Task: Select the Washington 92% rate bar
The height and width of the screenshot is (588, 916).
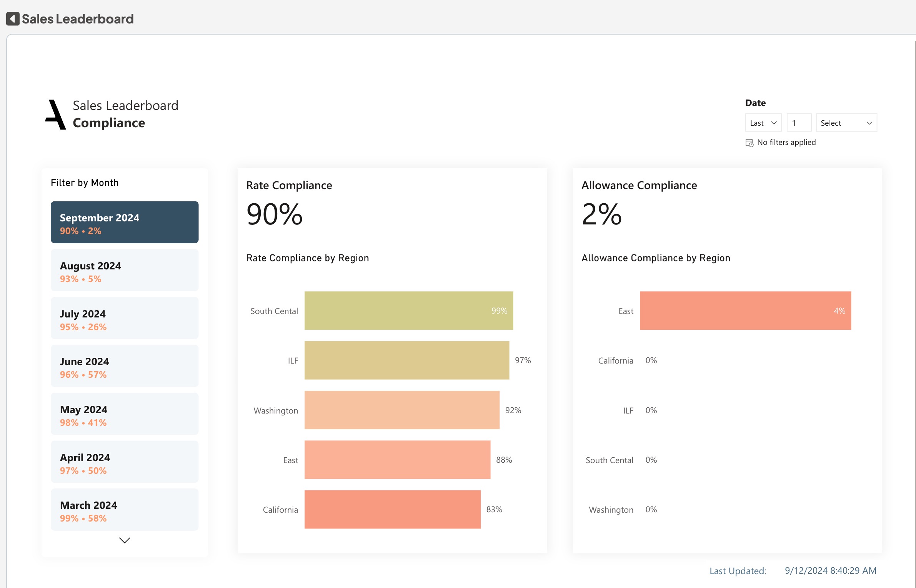Action: (402, 410)
